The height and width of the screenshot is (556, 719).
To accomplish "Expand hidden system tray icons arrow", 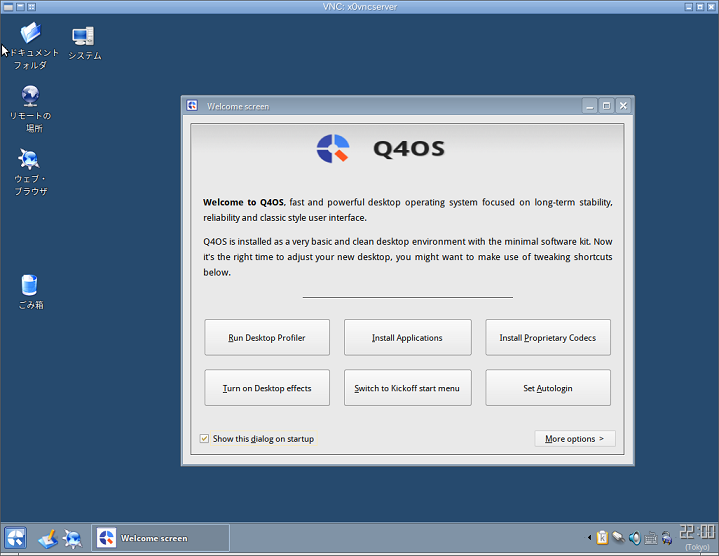I will coord(589,537).
